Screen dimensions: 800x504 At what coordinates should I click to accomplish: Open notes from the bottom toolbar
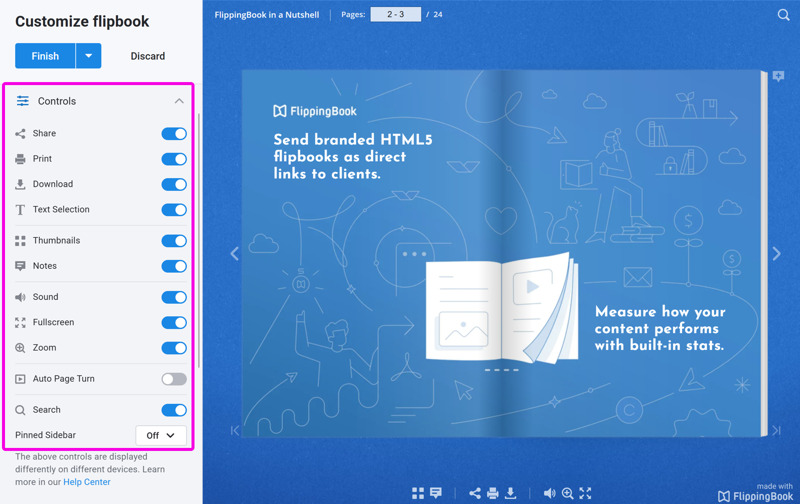tap(436, 493)
